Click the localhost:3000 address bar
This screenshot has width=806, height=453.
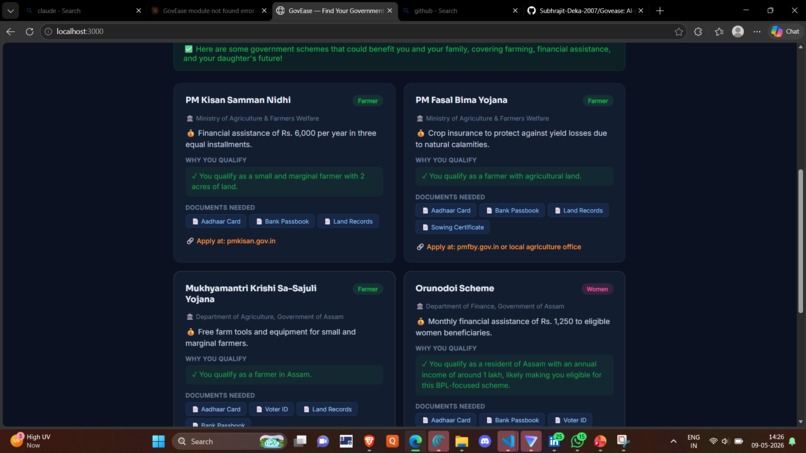coord(360,31)
